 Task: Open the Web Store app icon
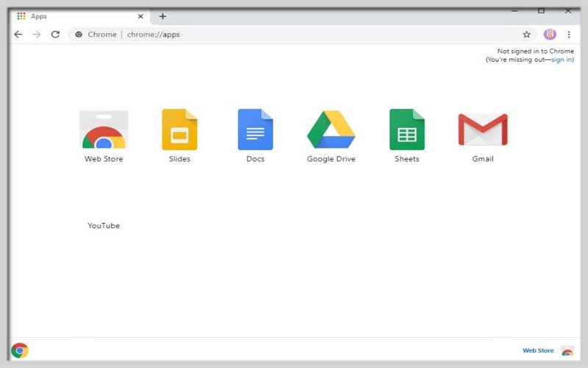click(104, 130)
